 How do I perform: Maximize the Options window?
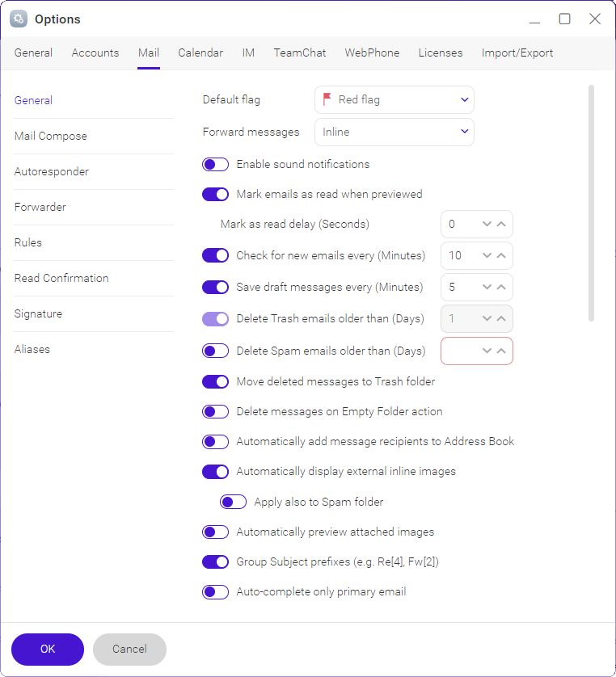564,19
